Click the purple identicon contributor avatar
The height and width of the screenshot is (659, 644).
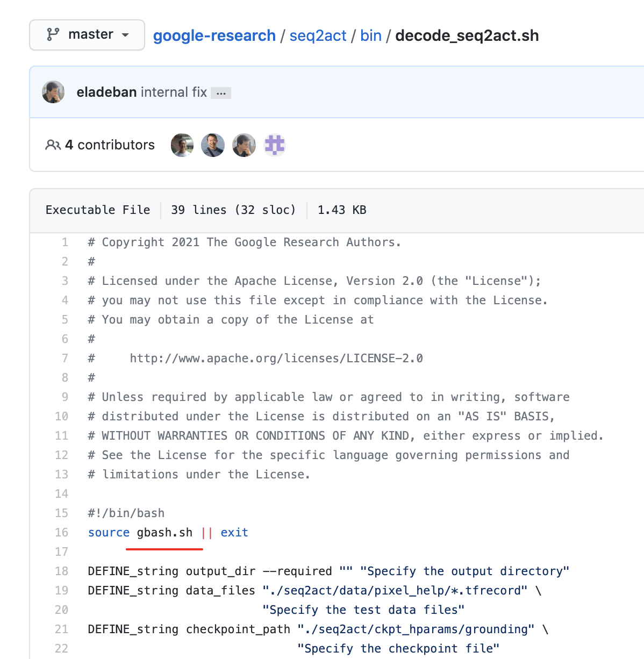(x=275, y=145)
